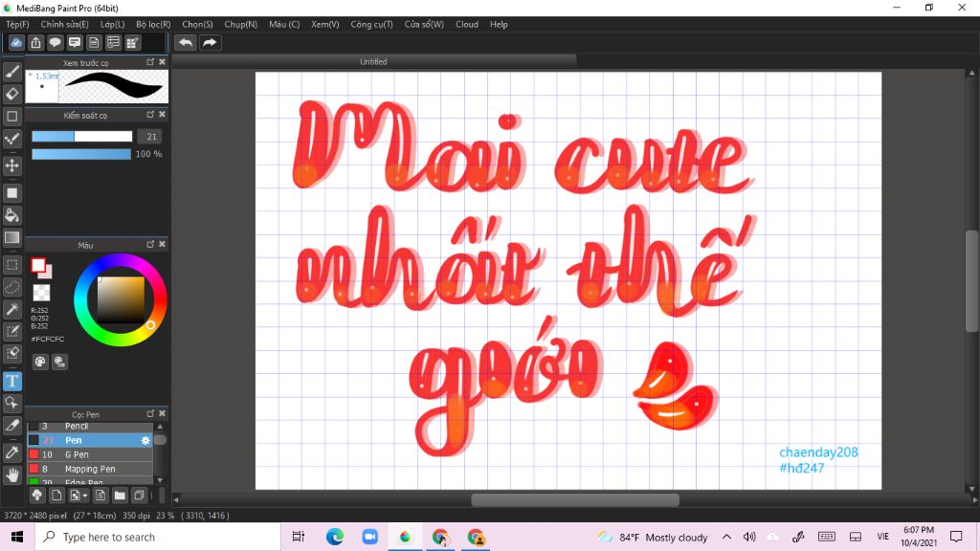Viewport: 980px width, 551px height.
Task: Click the brush size slider
Action: coord(82,136)
